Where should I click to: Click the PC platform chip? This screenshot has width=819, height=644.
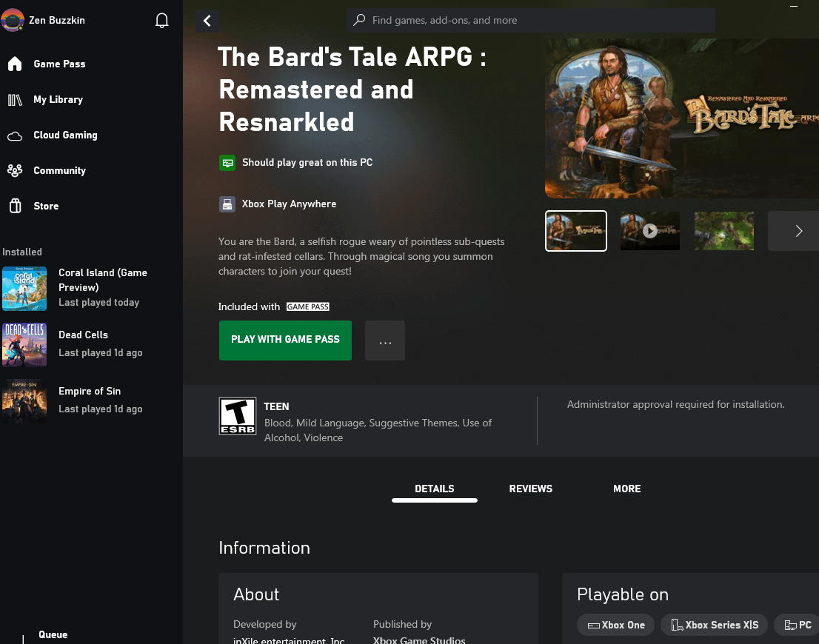pyautogui.click(x=798, y=625)
